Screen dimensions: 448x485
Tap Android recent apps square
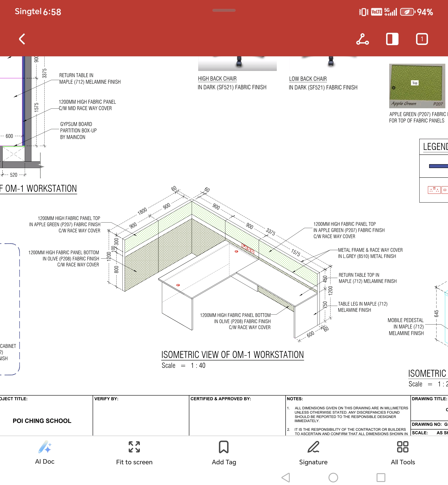click(x=381, y=478)
